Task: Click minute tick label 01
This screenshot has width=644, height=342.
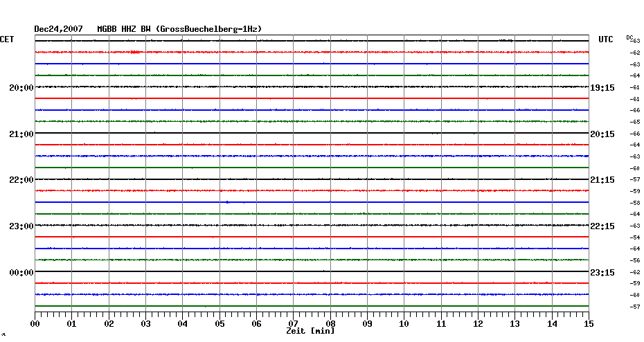Action: coord(71,324)
